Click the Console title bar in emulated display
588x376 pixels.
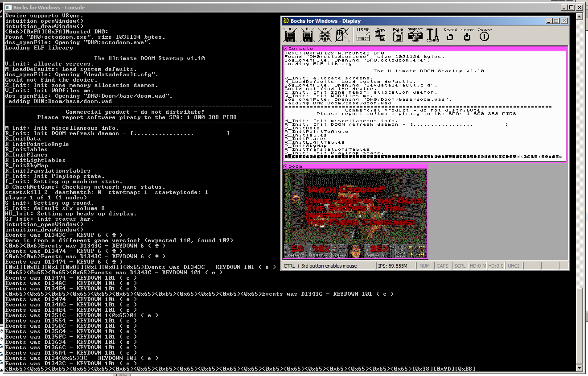tap(425, 49)
